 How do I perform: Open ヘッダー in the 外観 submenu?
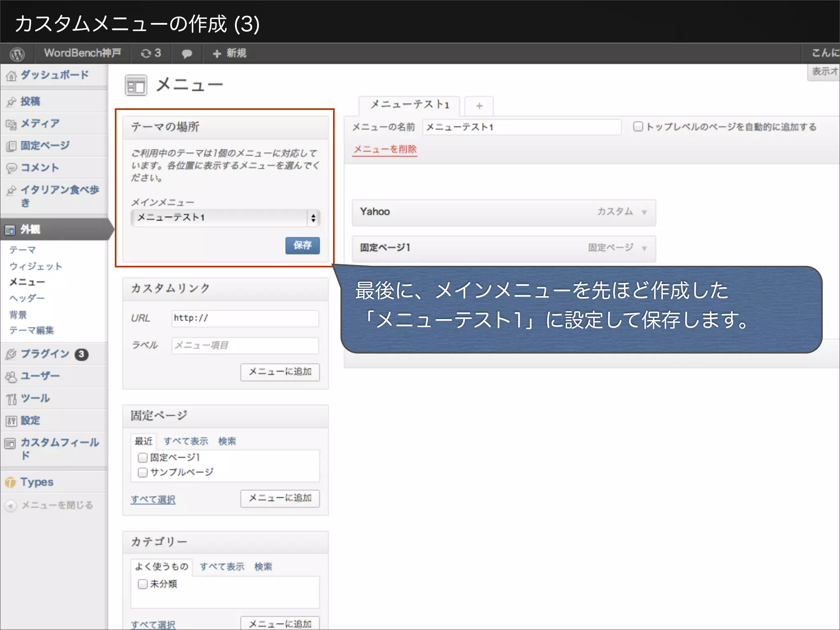click(27, 298)
